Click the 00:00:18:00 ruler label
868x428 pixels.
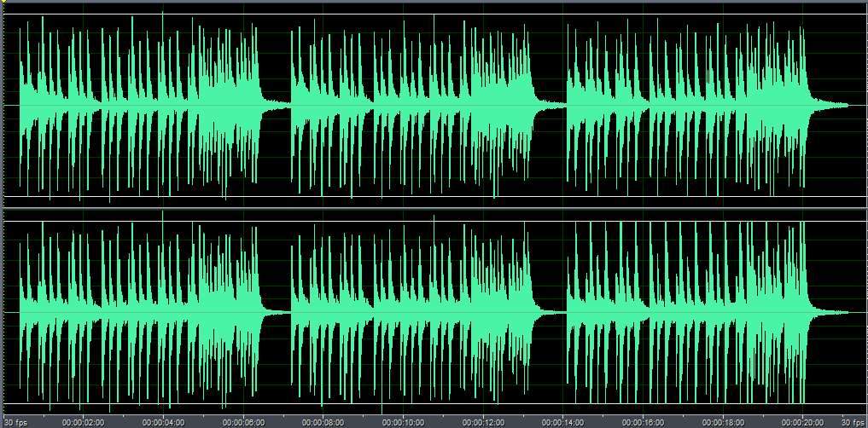point(724,423)
